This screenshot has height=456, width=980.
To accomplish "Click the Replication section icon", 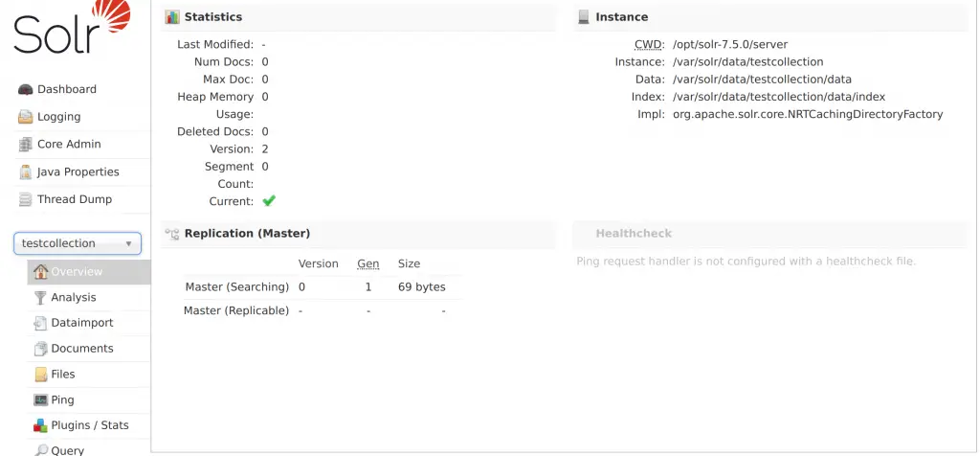I will pyautogui.click(x=172, y=234).
